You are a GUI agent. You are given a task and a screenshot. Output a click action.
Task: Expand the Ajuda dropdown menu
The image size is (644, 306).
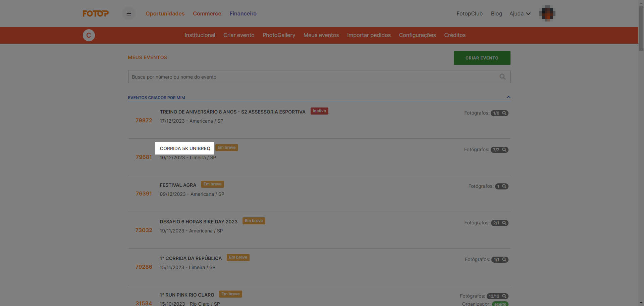tap(520, 13)
